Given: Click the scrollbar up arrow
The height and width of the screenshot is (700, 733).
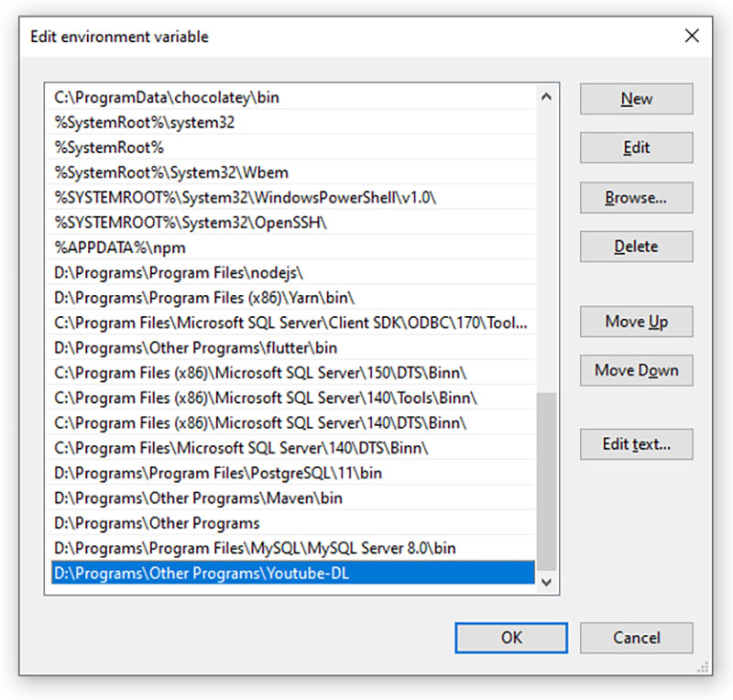Looking at the screenshot, I should pos(546,95).
